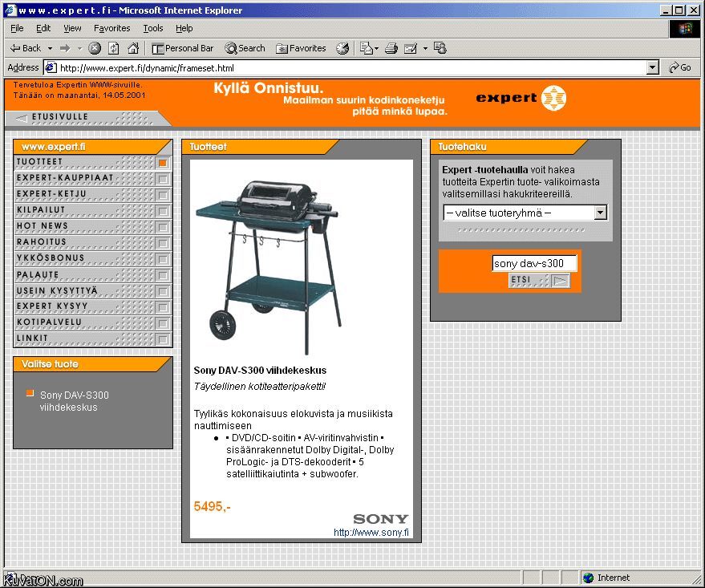This screenshot has width=705, height=588.
Task: Open the View menu
Action: pos(72,28)
